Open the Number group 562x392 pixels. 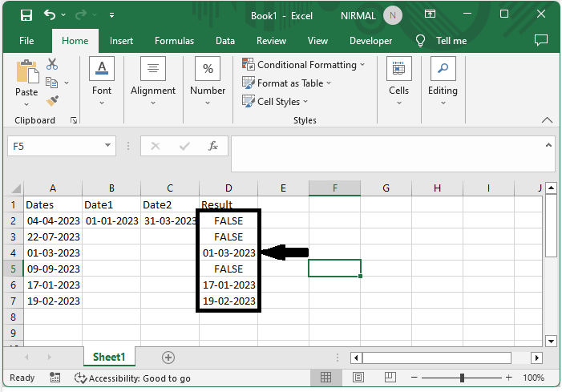208,81
